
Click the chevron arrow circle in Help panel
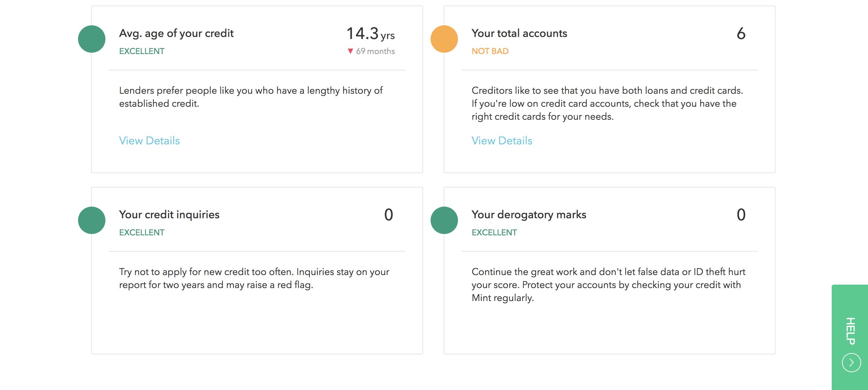tap(851, 363)
